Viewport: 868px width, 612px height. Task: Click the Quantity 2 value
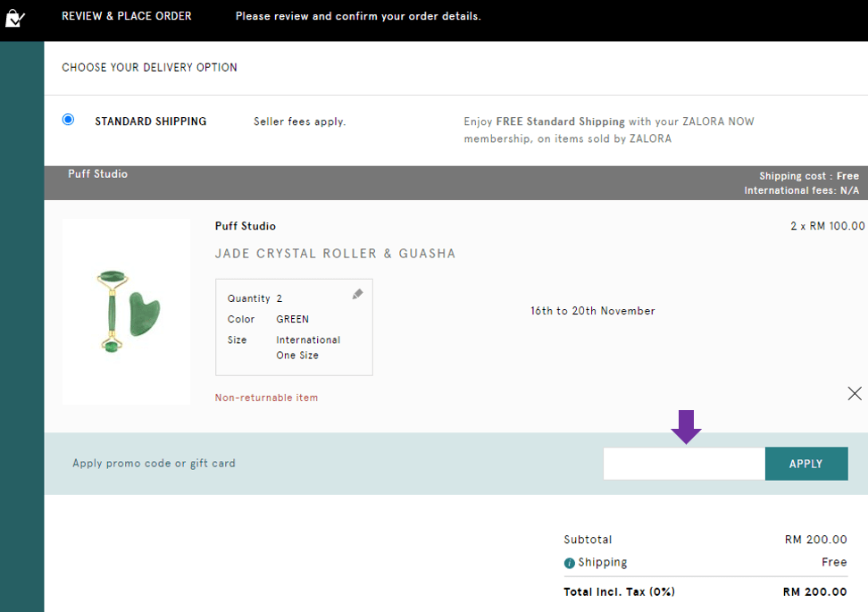tap(280, 298)
